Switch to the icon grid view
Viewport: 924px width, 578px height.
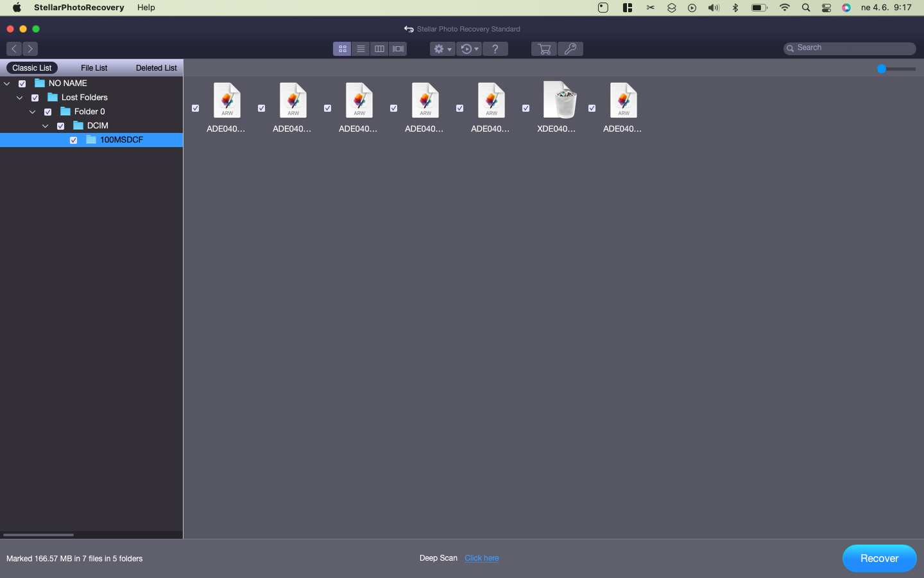(x=342, y=49)
